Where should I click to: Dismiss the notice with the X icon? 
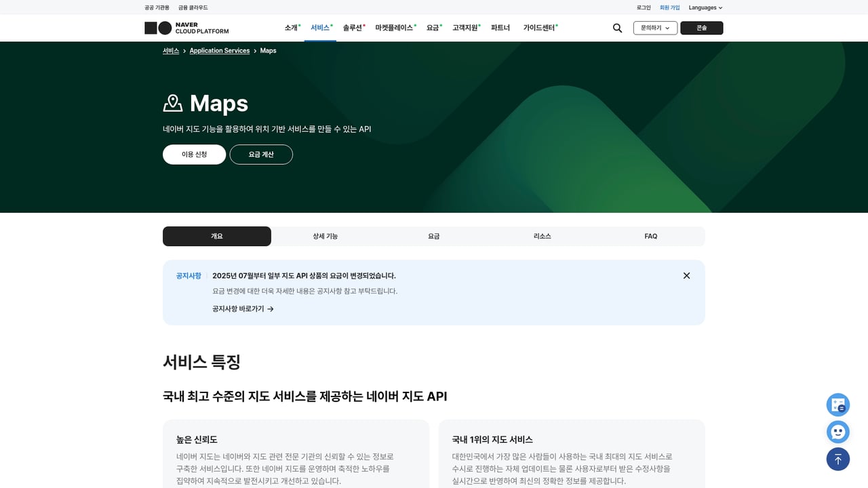pyautogui.click(x=686, y=276)
